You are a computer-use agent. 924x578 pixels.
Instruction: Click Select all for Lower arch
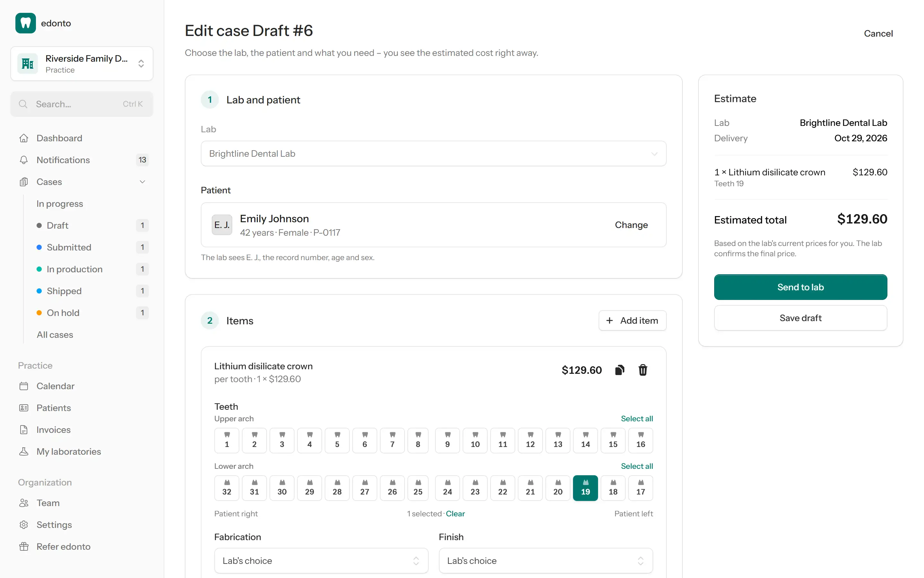tap(637, 466)
